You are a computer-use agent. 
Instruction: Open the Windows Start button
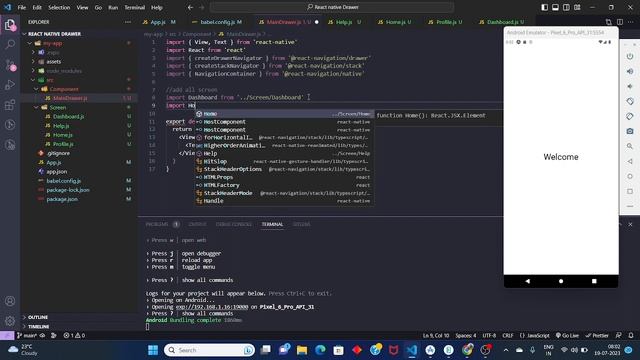click(x=153, y=350)
